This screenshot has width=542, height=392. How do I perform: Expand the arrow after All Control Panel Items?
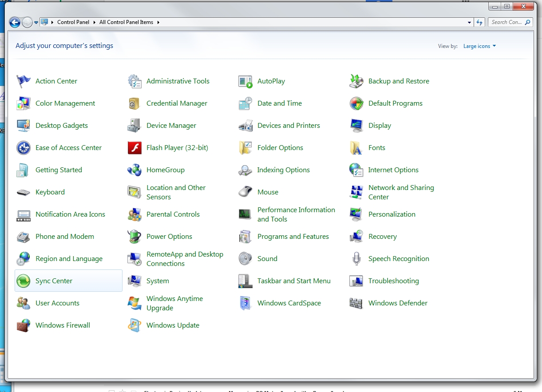(158, 22)
